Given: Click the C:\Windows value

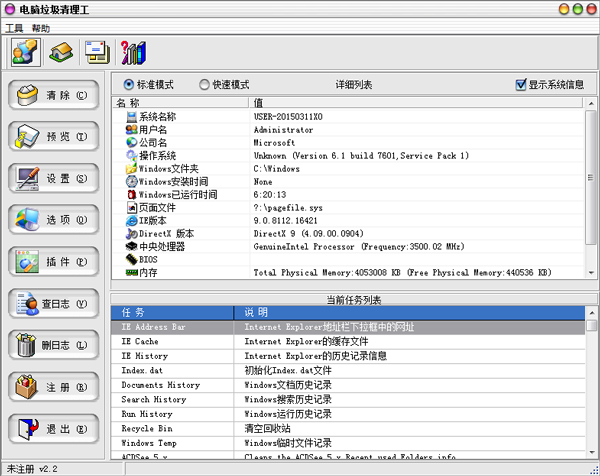Looking at the screenshot, I should 277,169.
